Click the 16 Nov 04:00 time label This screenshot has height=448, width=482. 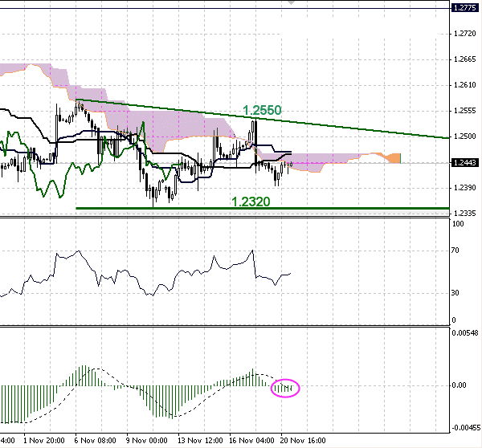pos(251,441)
